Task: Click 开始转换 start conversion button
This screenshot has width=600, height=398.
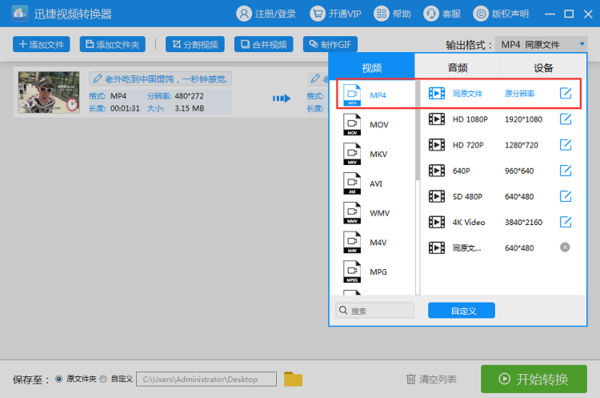Action: click(x=534, y=379)
